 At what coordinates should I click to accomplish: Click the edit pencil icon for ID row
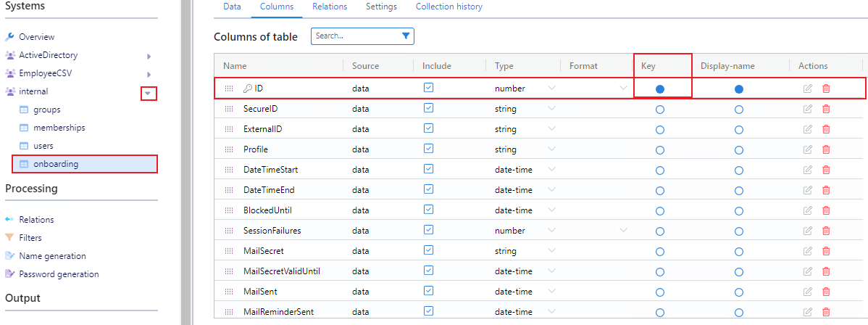pos(808,89)
